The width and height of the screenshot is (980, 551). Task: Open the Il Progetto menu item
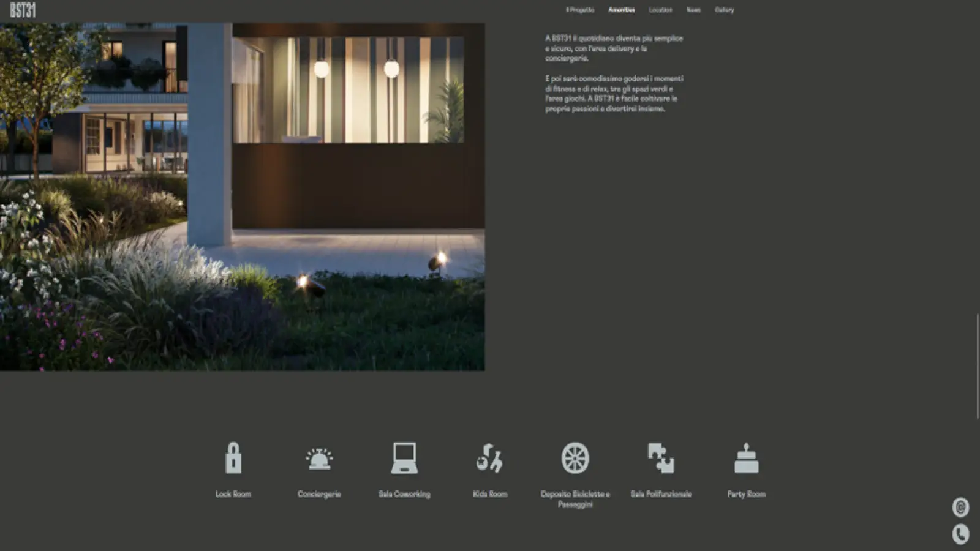tap(579, 10)
